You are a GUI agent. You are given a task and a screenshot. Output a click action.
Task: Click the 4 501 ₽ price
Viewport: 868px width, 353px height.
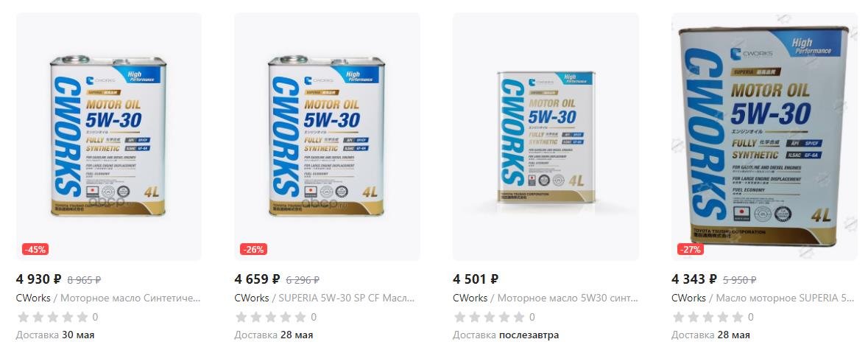[476, 279]
